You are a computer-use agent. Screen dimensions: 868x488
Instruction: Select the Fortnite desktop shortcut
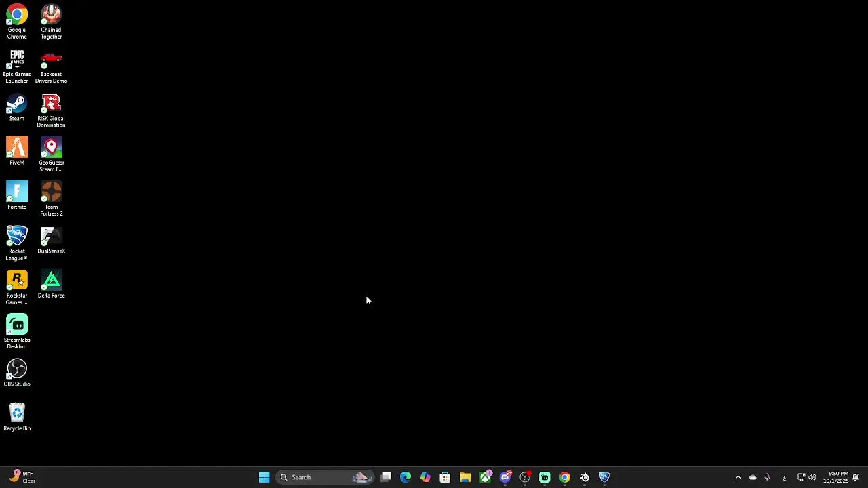[x=17, y=195]
